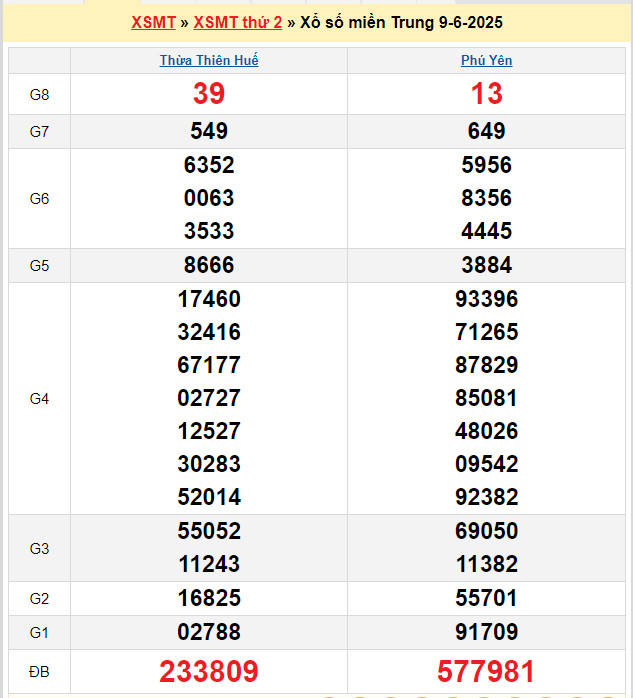The height and width of the screenshot is (698, 633).
Task: Click the G4 row label
Action: (x=39, y=398)
